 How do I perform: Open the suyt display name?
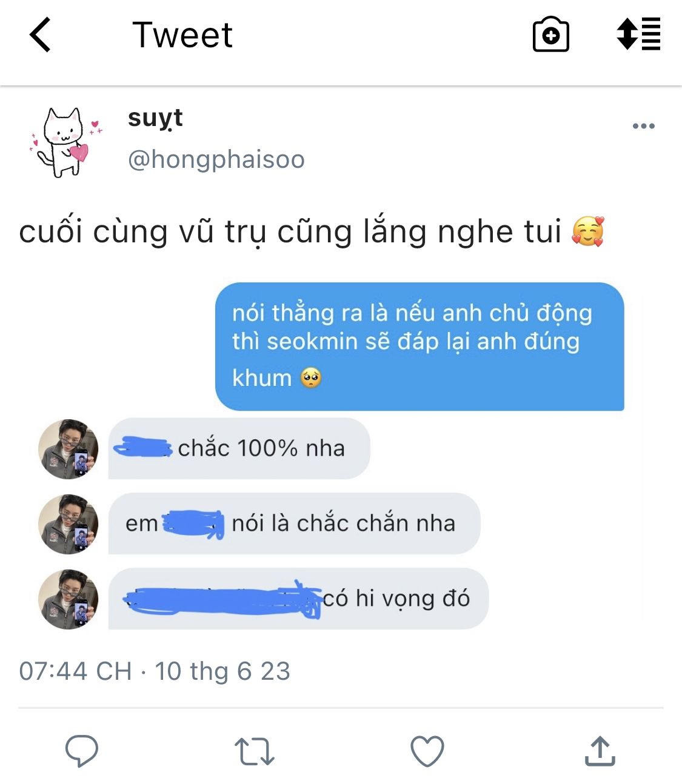tap(155, 118)
